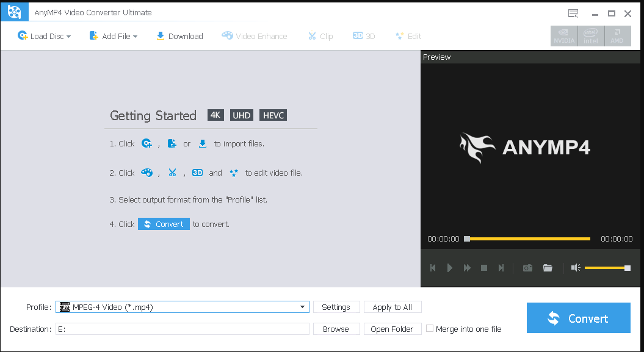Maximize the application window
644x352 pixels.
(x=612, y=13)
